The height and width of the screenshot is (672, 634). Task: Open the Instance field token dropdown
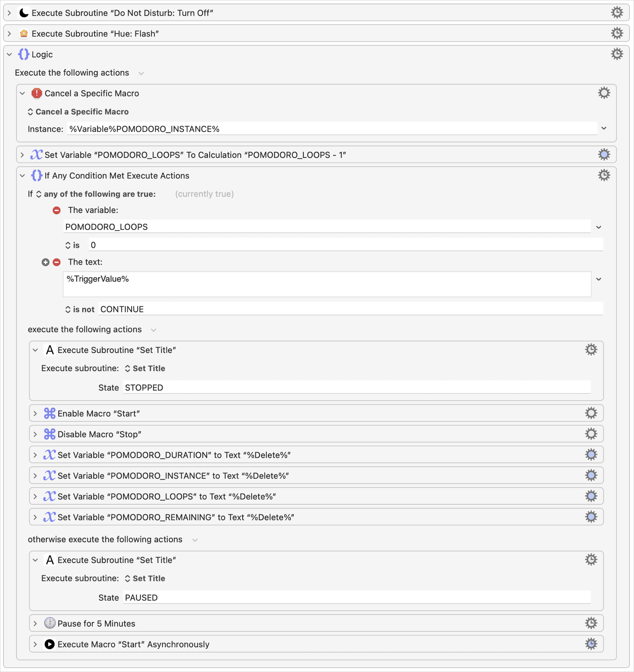coord(604,128)
